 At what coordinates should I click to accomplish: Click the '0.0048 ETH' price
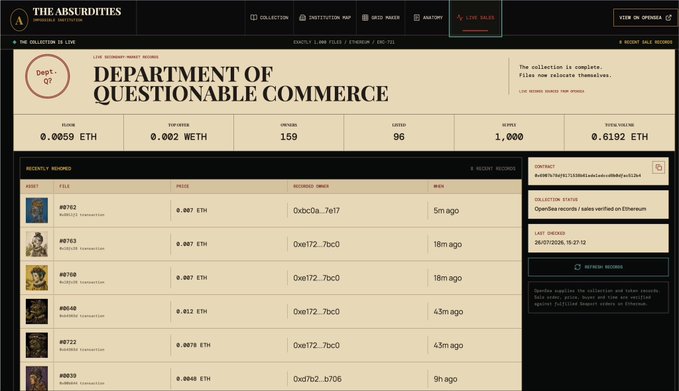click(193, 379)
